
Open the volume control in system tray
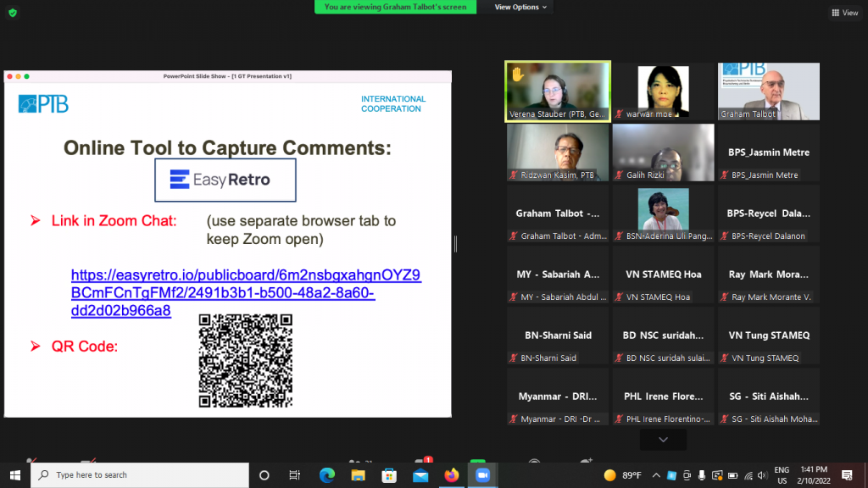pos(763,475)
